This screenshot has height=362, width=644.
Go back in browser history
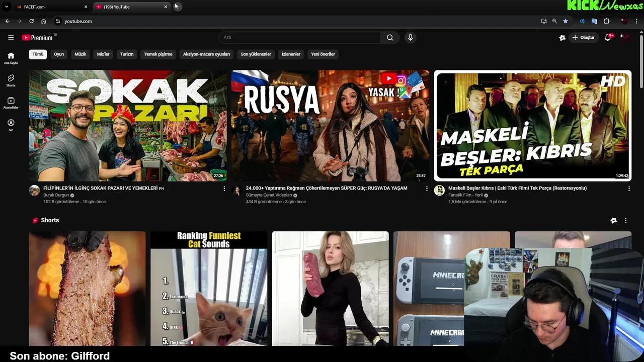[x=7, y=21]
